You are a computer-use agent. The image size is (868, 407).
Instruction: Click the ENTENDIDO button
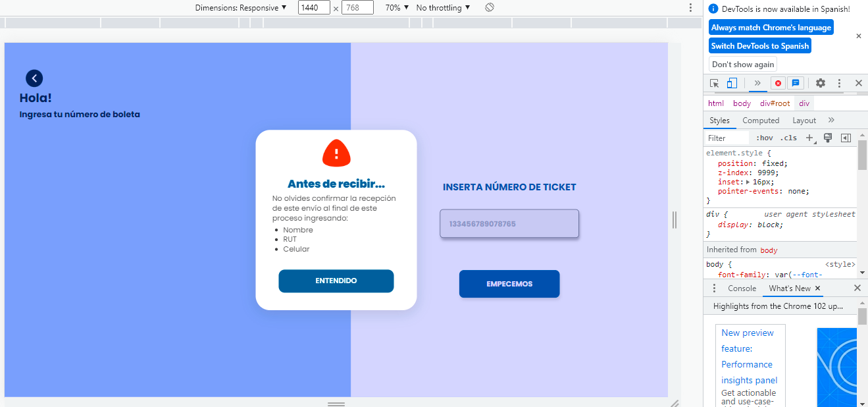(336, 281)
